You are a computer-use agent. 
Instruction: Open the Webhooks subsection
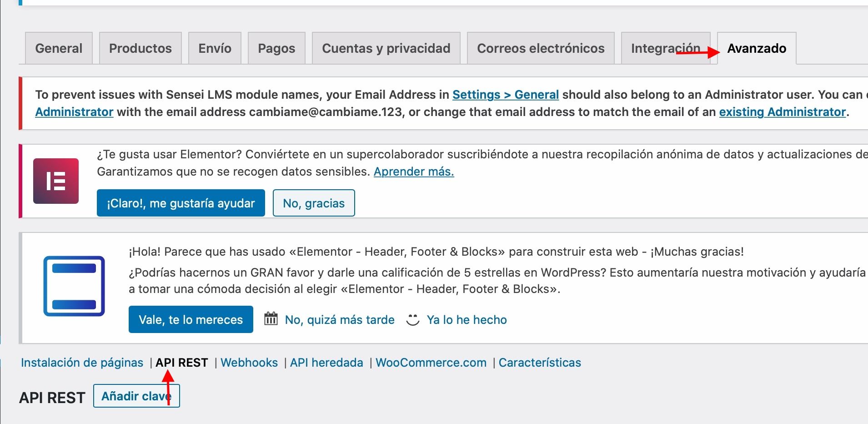[x=249, y=363]
